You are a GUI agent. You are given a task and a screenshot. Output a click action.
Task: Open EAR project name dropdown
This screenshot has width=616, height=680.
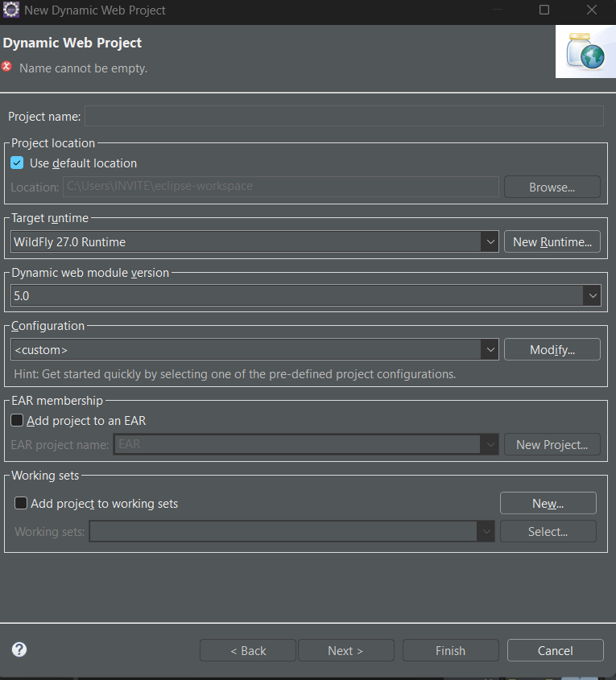coord(490,444)
